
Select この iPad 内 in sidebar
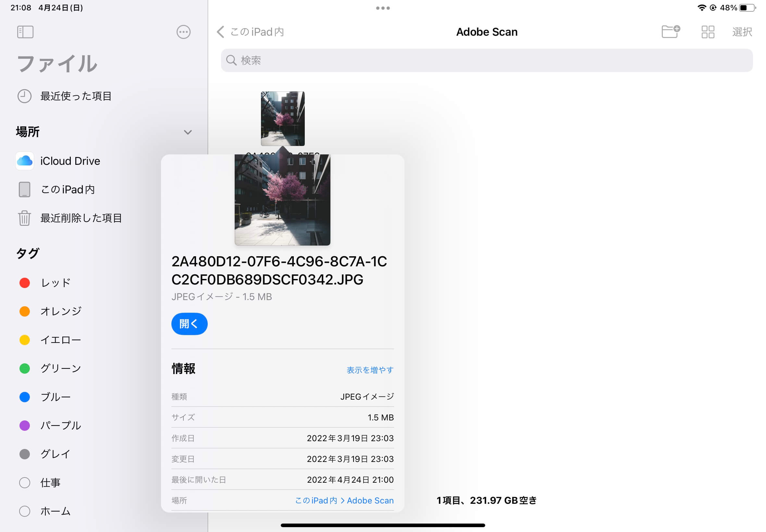click(68, 189)
